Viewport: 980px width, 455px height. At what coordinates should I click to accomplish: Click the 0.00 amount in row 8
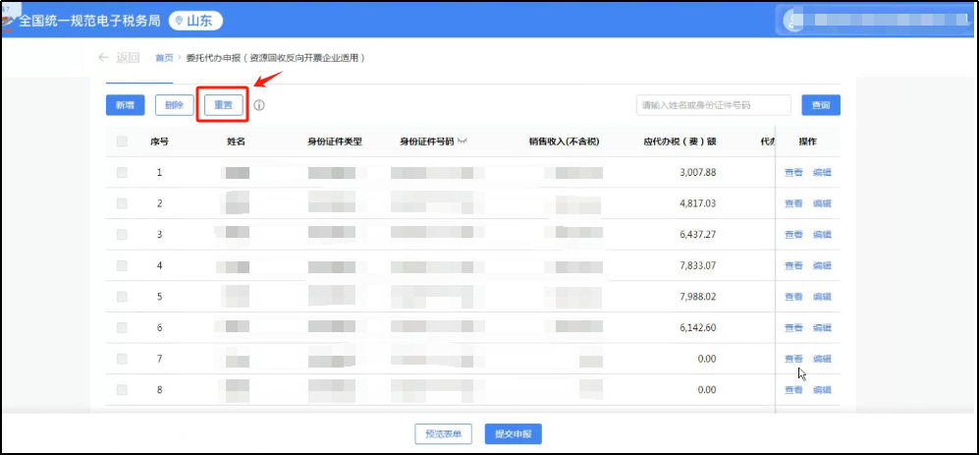click(x=706, y=389)
